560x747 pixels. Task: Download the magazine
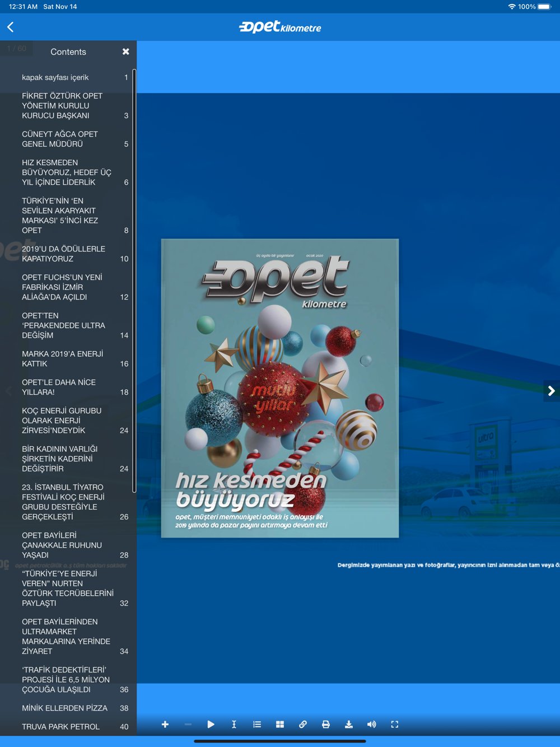pos(348,725)
